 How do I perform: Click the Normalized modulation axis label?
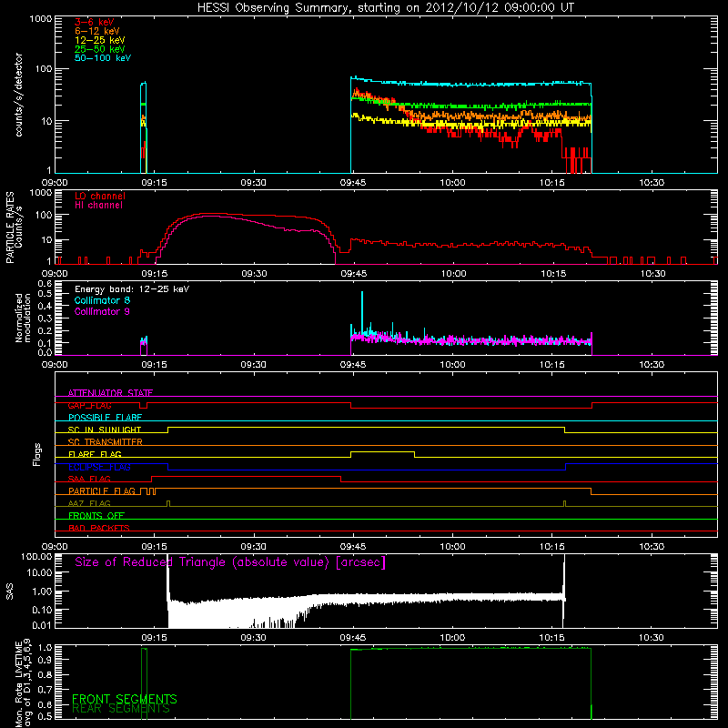[24, 318]
